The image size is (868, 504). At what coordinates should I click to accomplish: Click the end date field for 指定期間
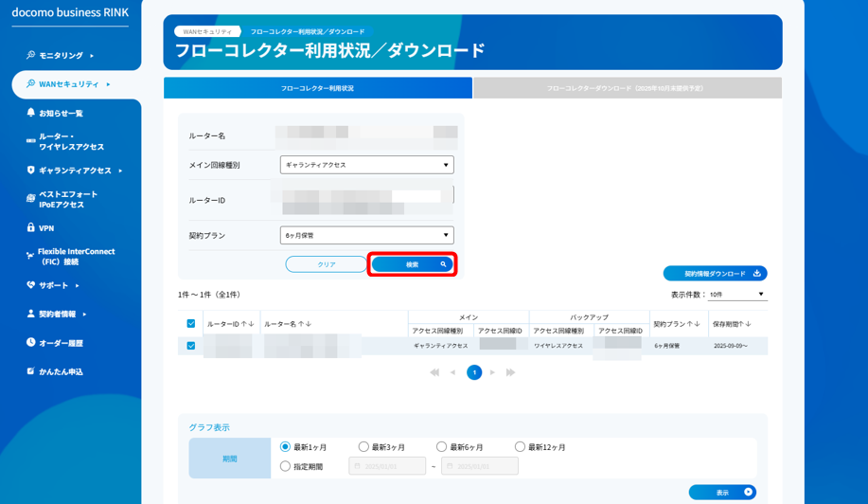point(479,466)
